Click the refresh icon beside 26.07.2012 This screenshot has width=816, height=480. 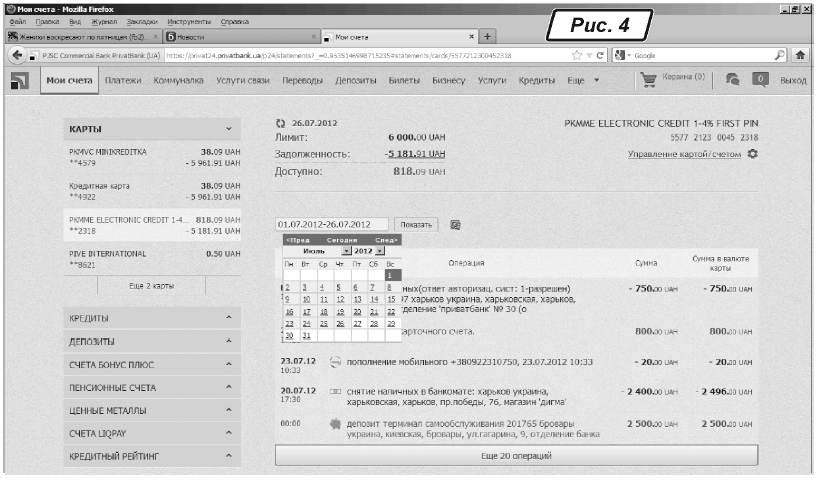click(x=280, y=123)
